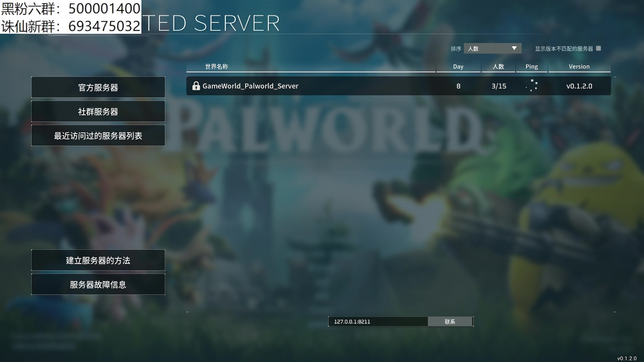Click the v0.1.2.0 version in server row
Viewport: 644px width, 362px height.
(x=579, y=86)
